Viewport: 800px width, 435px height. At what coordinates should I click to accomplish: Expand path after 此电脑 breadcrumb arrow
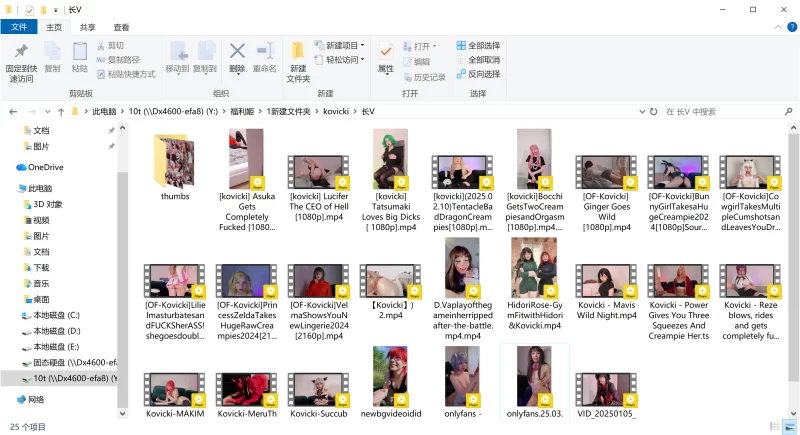point(122,112)
